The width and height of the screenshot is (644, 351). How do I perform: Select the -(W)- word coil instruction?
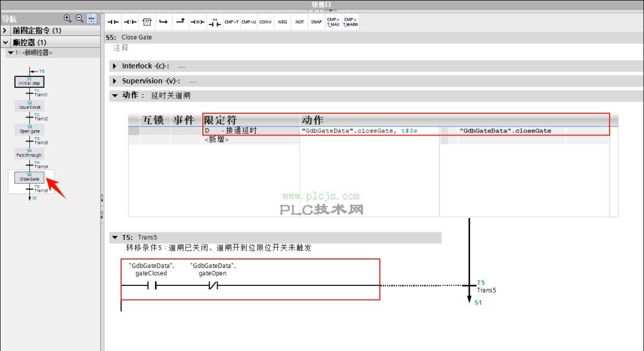tap(197, 21)
